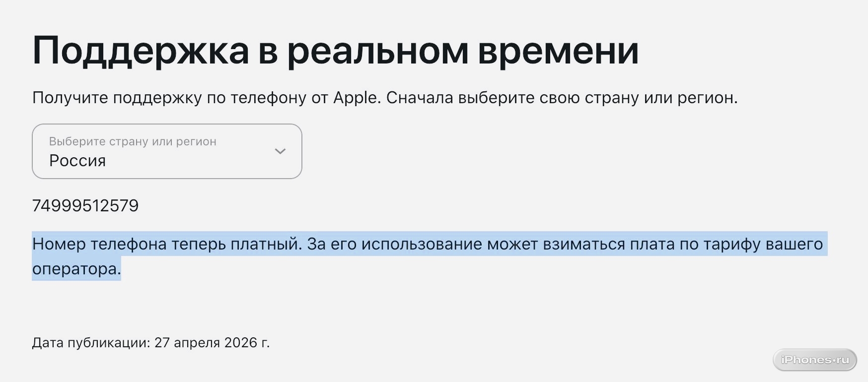Click the iPhones.ru watermark badge
Screen dimensions: 868x382
point(815,360)
